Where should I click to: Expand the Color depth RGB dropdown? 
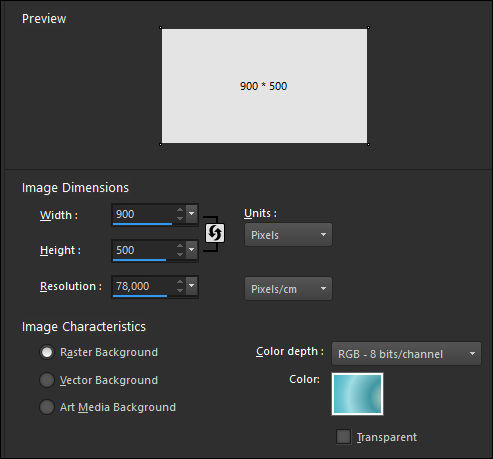[x=406, y=354]
